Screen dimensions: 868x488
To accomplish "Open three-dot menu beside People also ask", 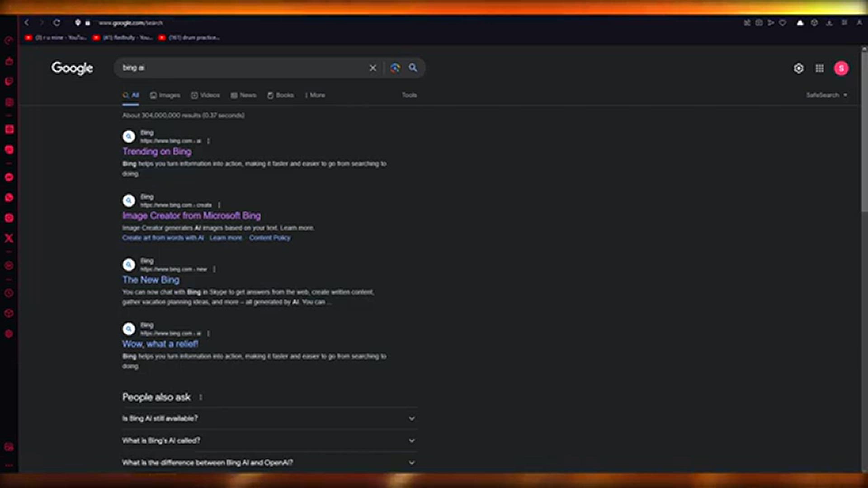I will click(201, 398).
